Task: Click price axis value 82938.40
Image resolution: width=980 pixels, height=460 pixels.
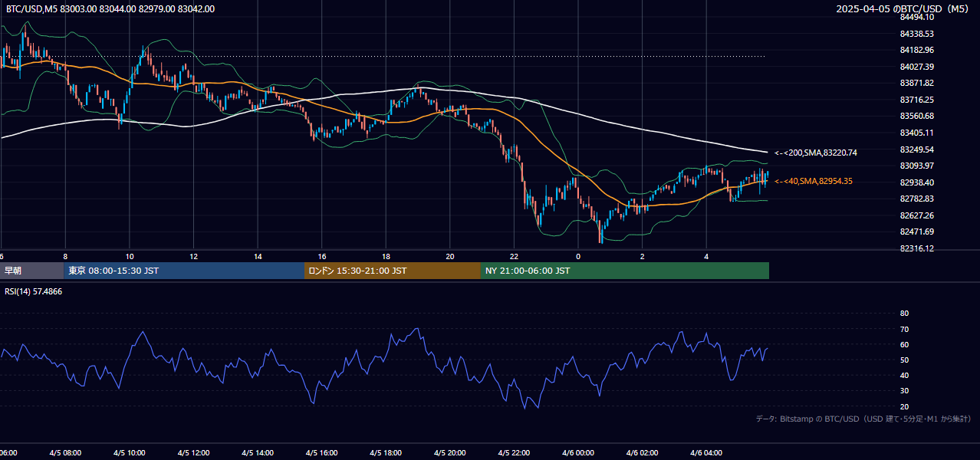Action: 916,182
